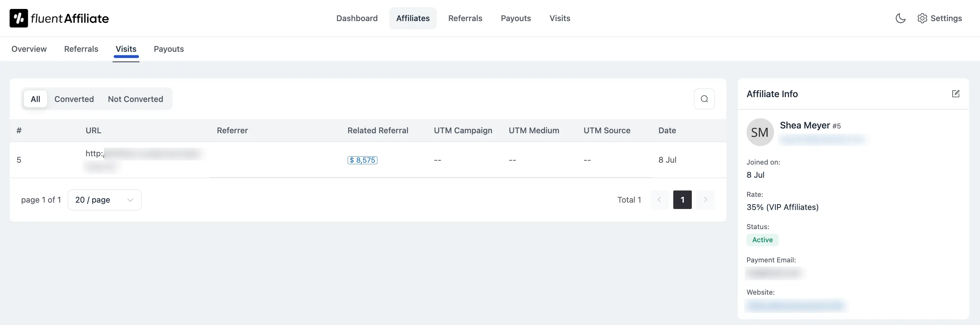Click the Active status badge

click(x=762, y=239)
